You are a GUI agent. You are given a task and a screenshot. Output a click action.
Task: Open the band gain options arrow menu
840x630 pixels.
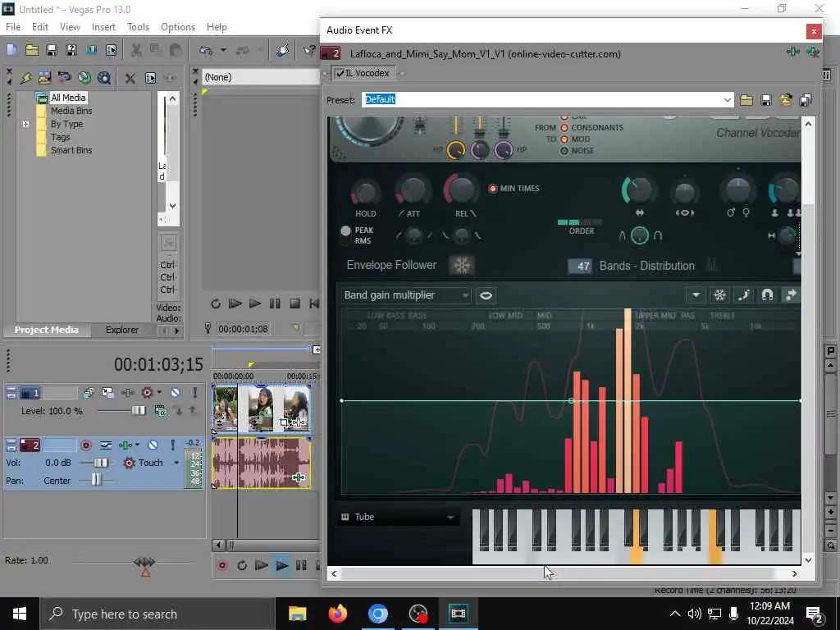(x=696, y=295)
